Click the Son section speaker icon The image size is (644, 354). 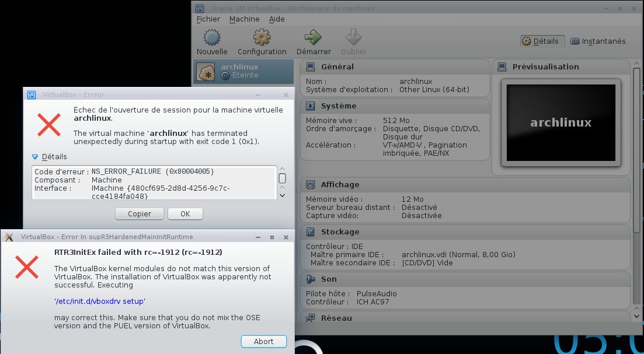311,279
